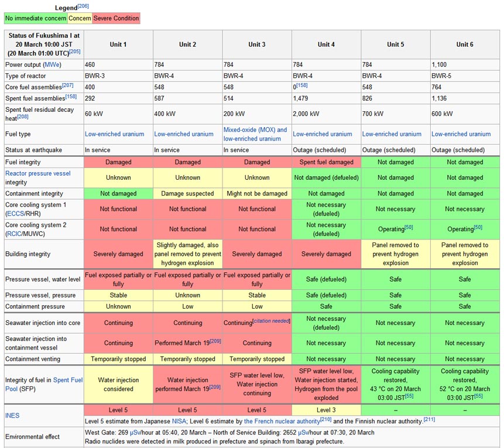Click the citation needed tag for Unit 3
This screenshot has height=448, width=504.
click(271, 321)
